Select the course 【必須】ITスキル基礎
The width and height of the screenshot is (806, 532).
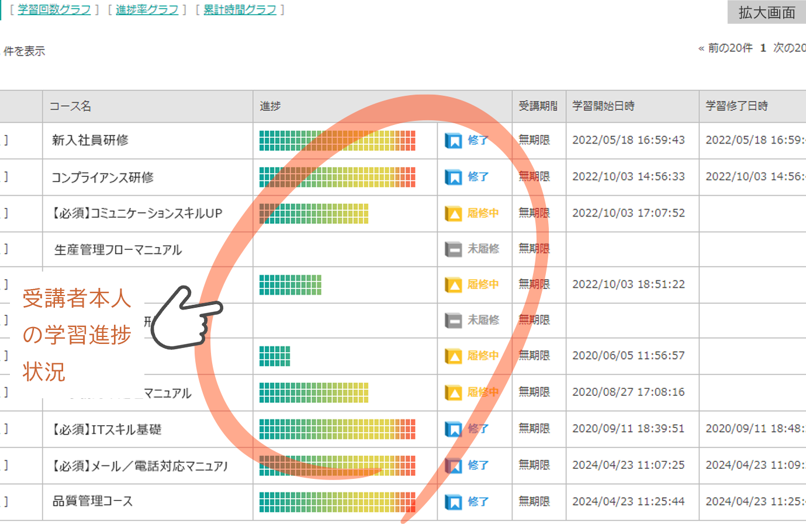coord(106,430)
